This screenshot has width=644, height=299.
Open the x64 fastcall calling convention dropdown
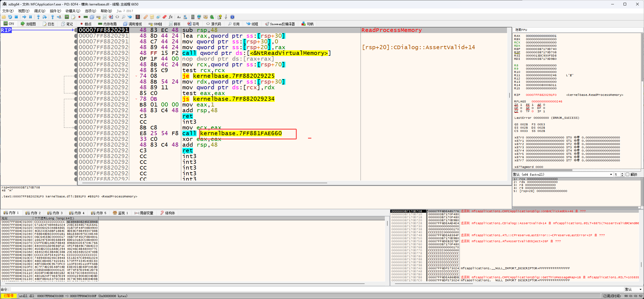click(611, 174)
